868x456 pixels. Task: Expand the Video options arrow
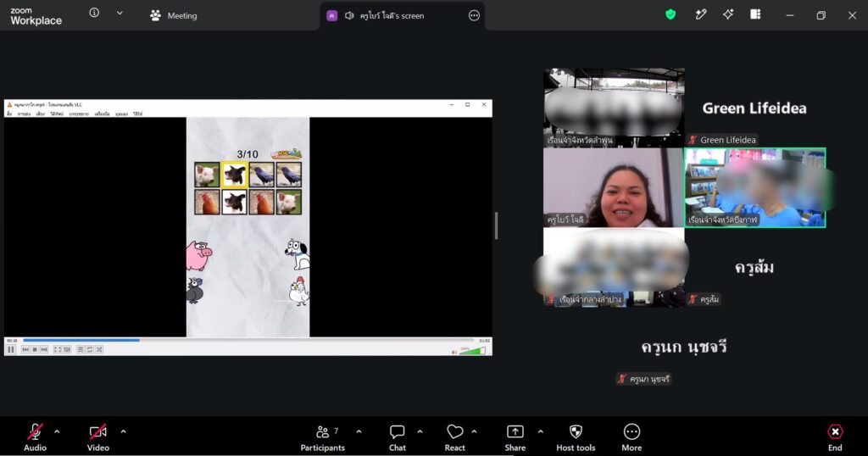point(123,431)
